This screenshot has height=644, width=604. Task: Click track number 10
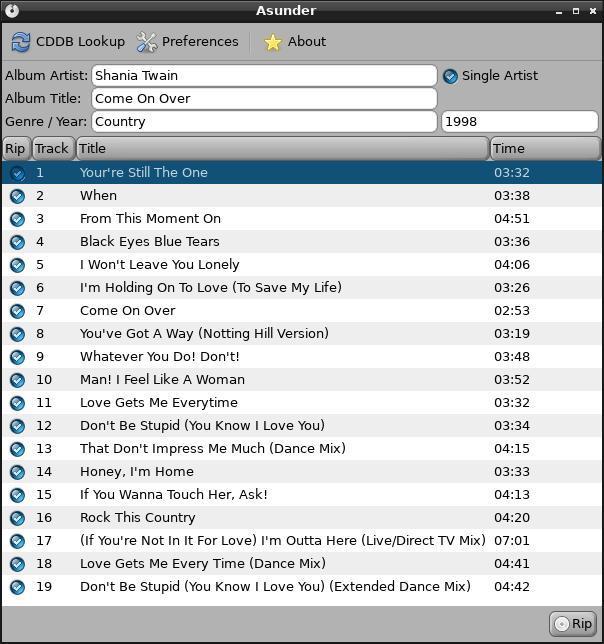44,380
